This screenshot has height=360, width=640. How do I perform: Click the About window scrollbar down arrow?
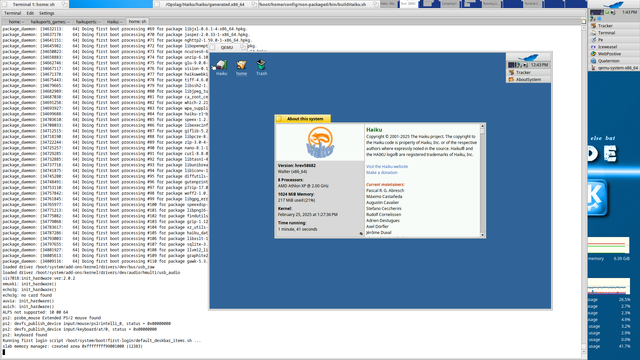(482, 235)
